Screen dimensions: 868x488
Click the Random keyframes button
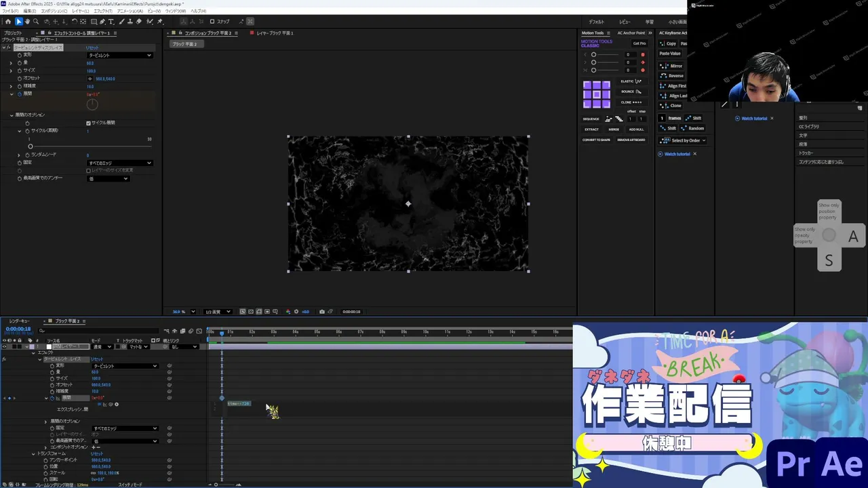point(692,128)
